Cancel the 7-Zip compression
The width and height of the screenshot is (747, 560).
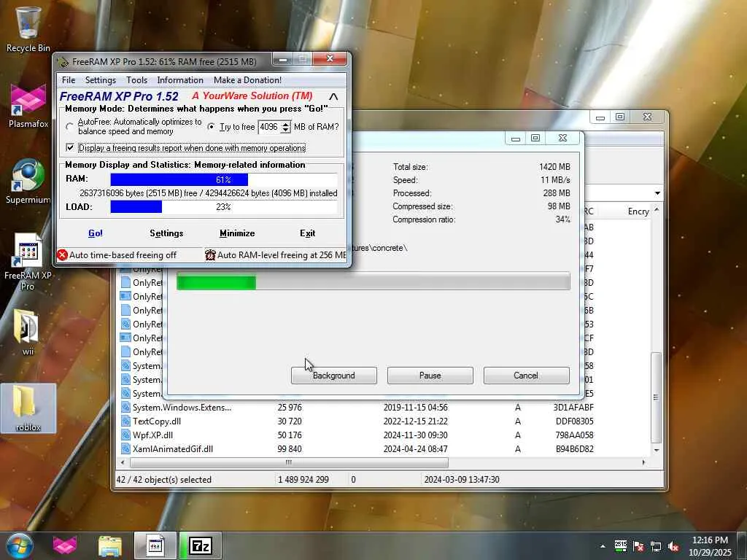(x=527, y=376)
